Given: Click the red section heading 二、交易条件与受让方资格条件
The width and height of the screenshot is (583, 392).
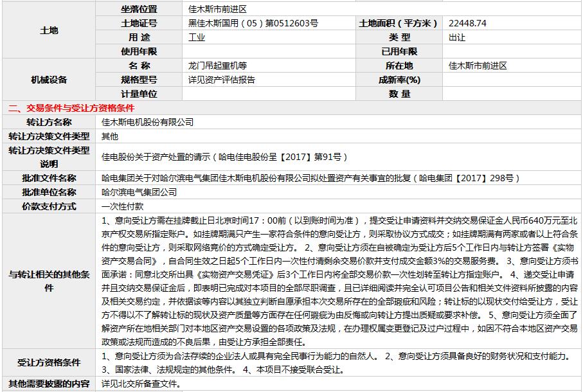Looking at the screenshot, I should (x=71, y=108).
